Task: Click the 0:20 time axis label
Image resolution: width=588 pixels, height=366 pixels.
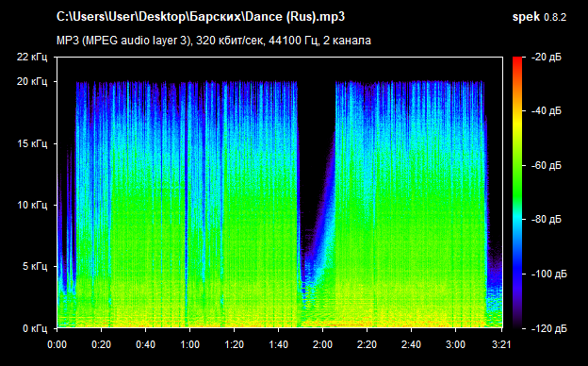Action: [x=101, y=344]
